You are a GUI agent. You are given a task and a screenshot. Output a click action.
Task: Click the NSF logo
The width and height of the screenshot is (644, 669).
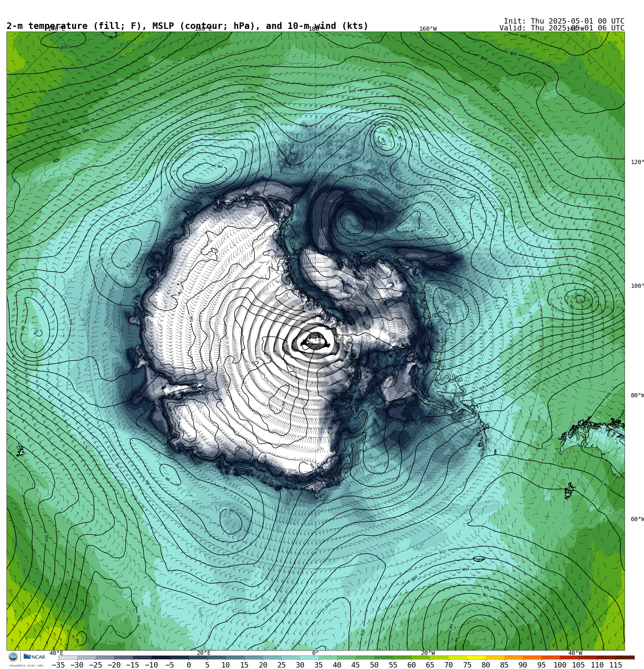[13, 657]
